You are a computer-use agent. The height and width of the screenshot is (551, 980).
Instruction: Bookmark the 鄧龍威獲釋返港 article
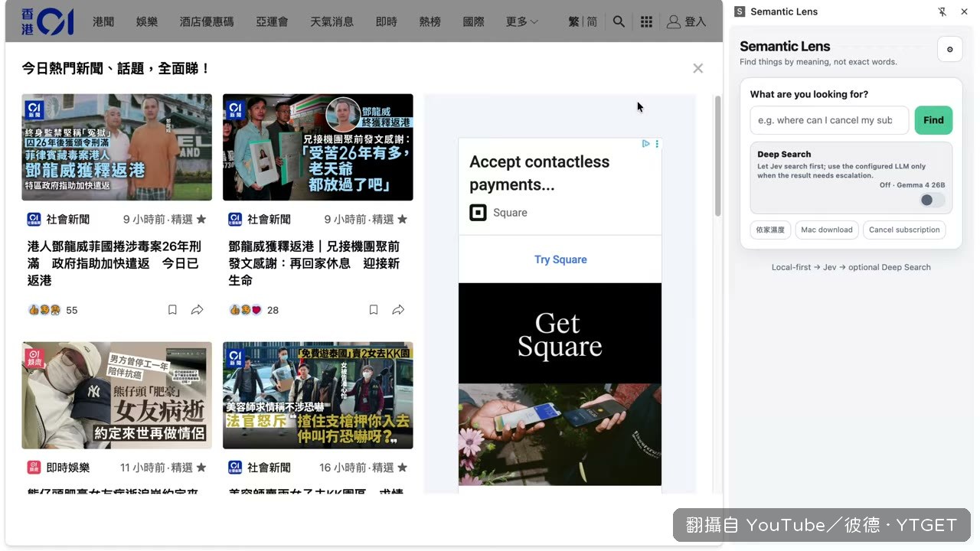[374, 310]
